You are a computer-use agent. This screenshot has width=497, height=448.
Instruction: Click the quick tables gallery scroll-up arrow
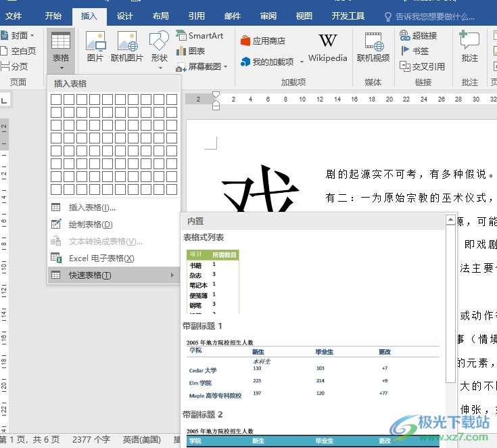(450, 219)
